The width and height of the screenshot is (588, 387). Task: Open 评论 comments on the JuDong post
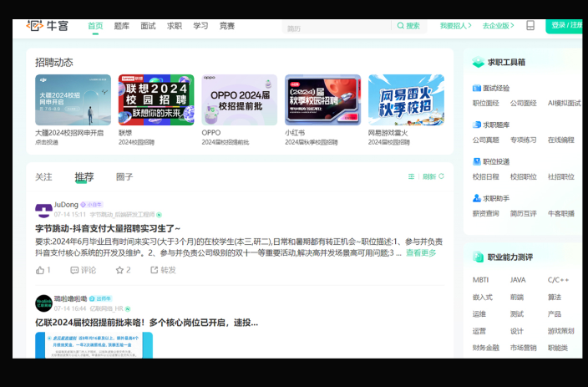point(84,270)
